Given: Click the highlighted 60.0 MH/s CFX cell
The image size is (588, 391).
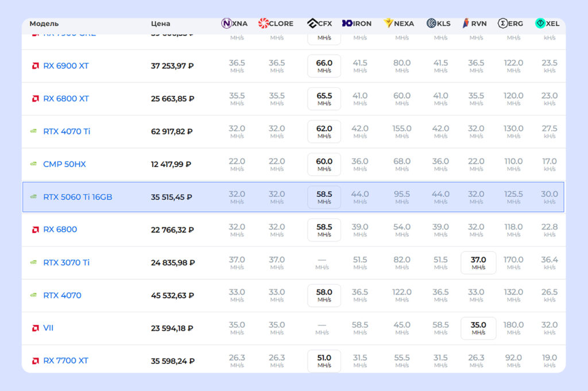Looking at the screenshot, I should (324, 164).
